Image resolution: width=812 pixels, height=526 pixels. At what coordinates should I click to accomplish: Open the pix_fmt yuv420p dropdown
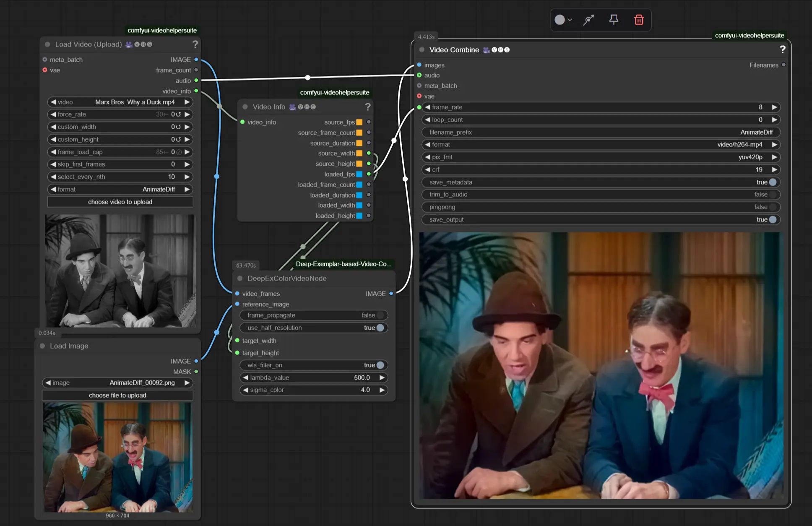click(x=601, y=157)
